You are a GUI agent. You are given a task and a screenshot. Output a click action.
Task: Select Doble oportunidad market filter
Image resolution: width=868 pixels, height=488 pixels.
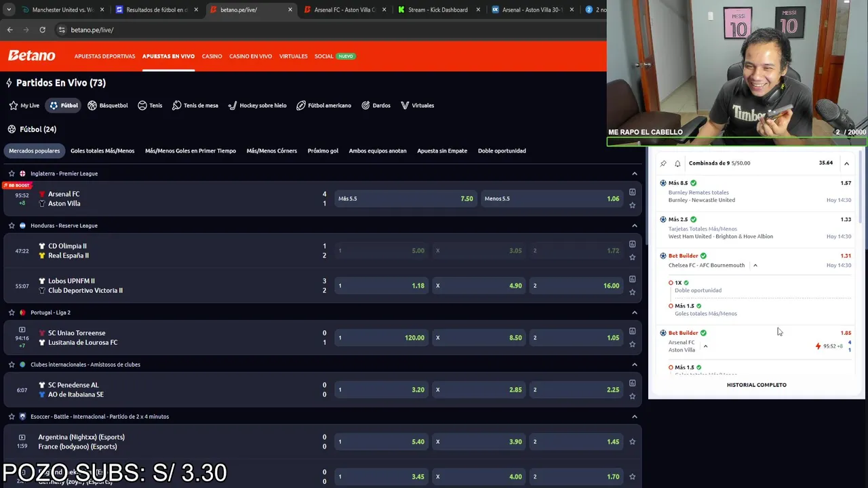[x=502, y=150]
